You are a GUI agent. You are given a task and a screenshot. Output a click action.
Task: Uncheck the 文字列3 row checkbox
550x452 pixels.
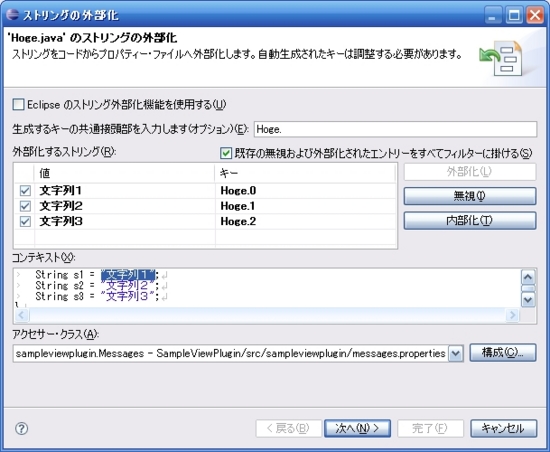25,222
